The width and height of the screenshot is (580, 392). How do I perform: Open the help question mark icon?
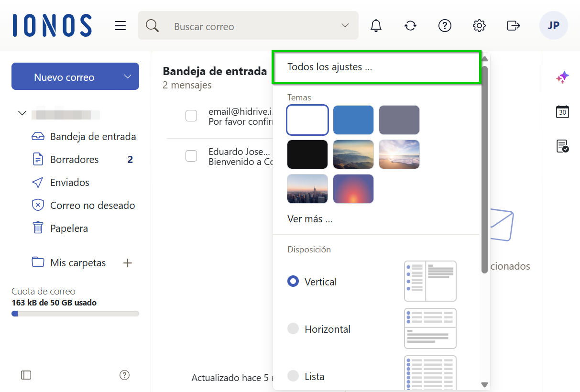pyautogui.click(x=445, y=25)
